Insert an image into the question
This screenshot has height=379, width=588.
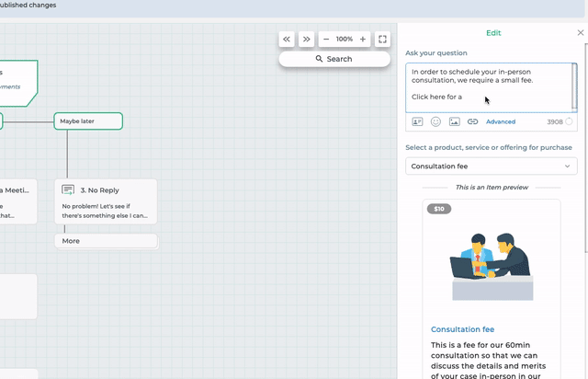coord(455,121)
